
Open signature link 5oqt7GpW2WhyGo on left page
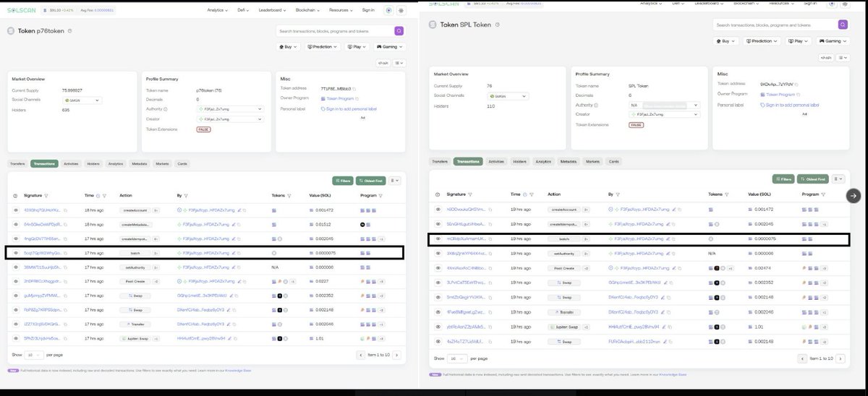pos(43,253)
